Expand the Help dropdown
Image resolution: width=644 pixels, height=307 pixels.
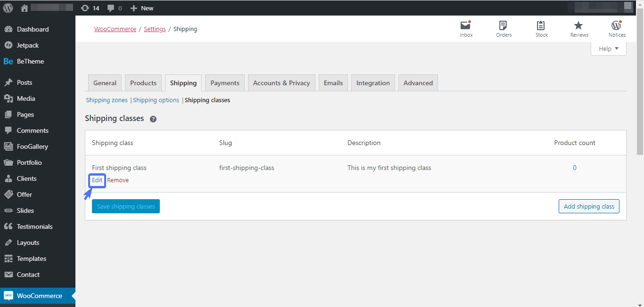(x=609, y=48)
